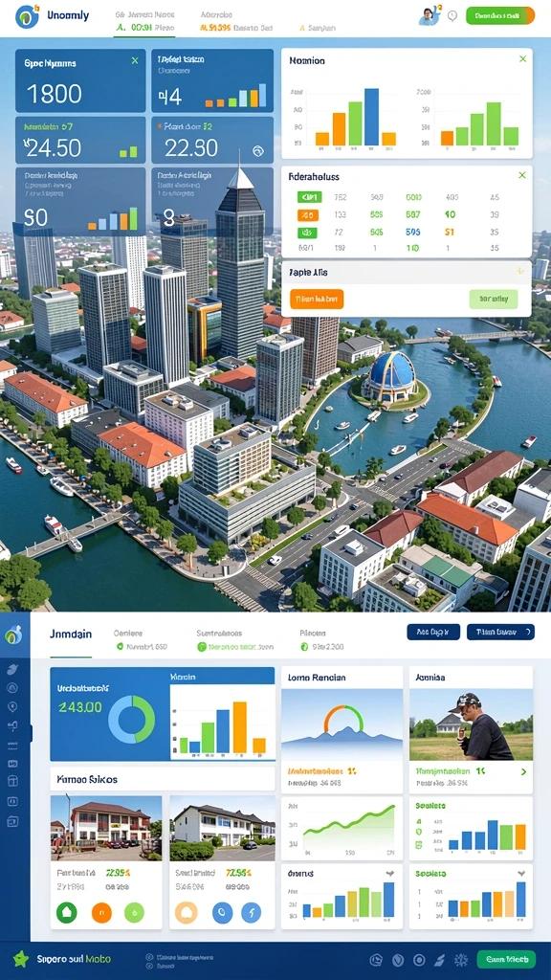The height and width of the screenshot is (980, 551).
Task: Click the green house circle icon
Action: (x=66, y=912)
